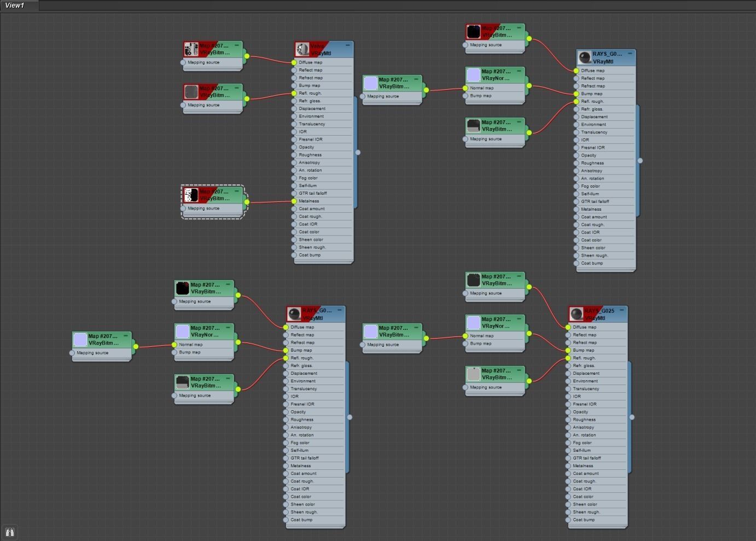Click Valve node's Coat bump socket
The width and height of the screenshot is (756, 541).
(294, 255)
